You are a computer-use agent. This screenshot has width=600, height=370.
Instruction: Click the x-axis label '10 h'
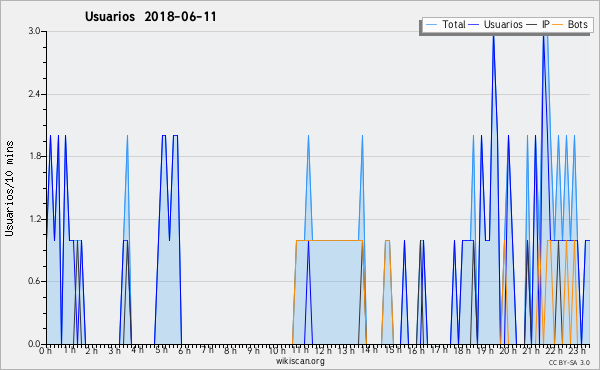[277, 350]
